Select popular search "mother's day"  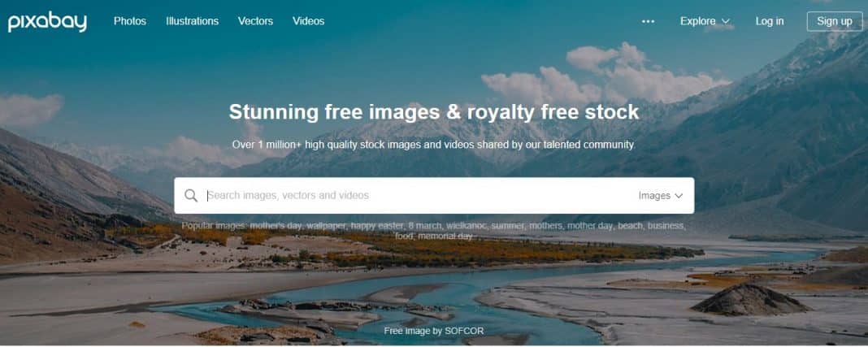point(276,226)
